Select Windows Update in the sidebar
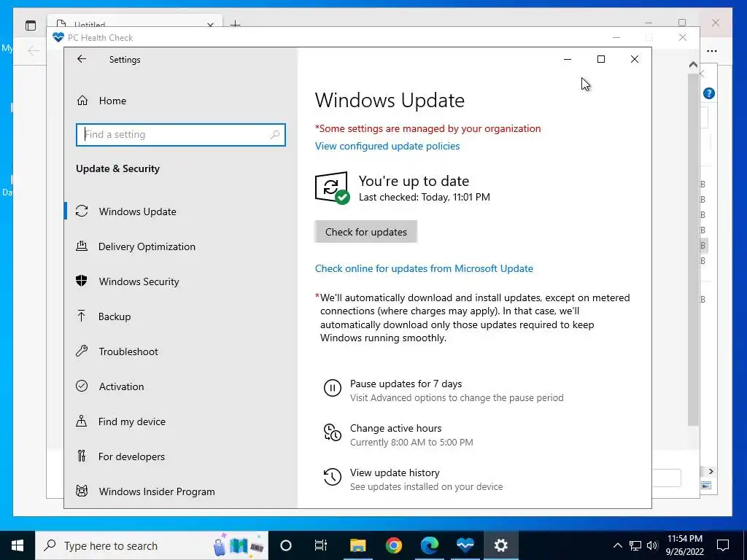The width and height of the screenshot is (747, 560). 137,211
